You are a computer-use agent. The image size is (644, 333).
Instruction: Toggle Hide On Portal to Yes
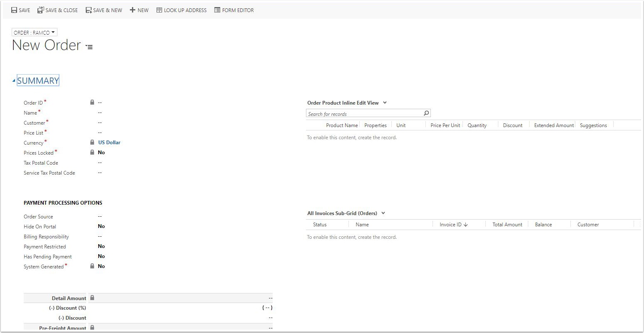tap(101, 226)
